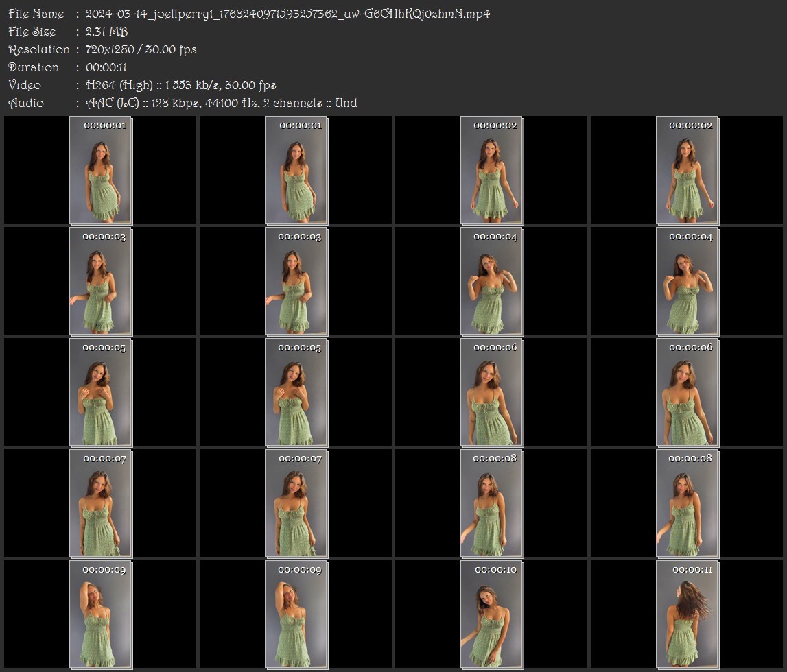Open the frame thumbnail stamped 00:00:11 with flying hair
The width and height of the screenshot is (787, 672).
tap(688, 615)
